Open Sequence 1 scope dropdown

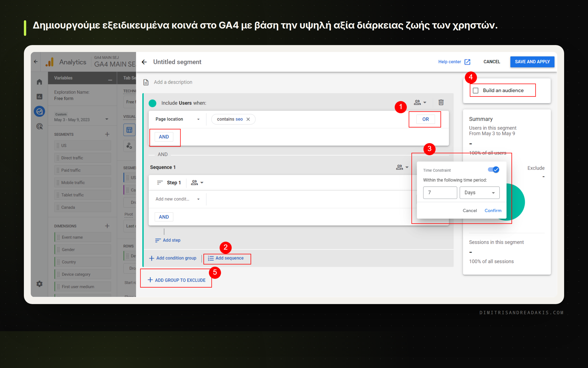(x=402, y=167)
